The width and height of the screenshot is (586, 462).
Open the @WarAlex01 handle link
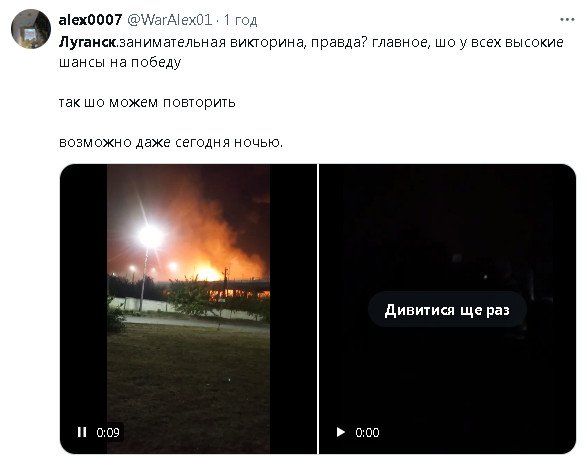[169, 19]
